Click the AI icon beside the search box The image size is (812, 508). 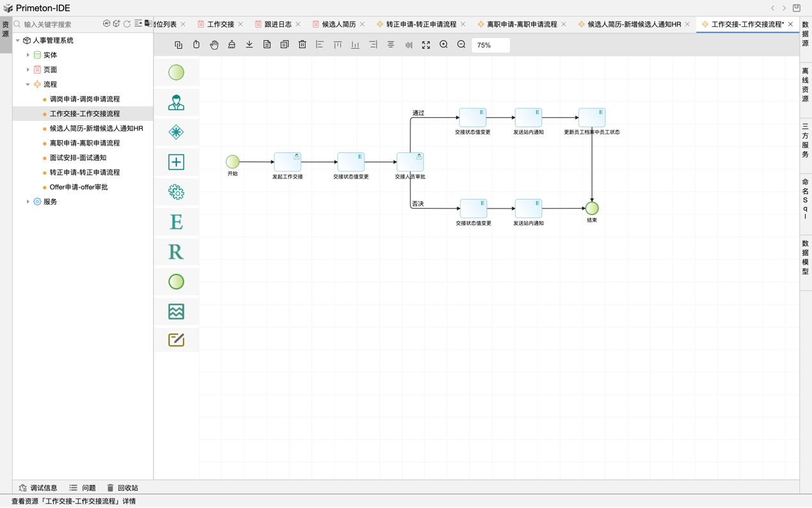tap(107, 24)
